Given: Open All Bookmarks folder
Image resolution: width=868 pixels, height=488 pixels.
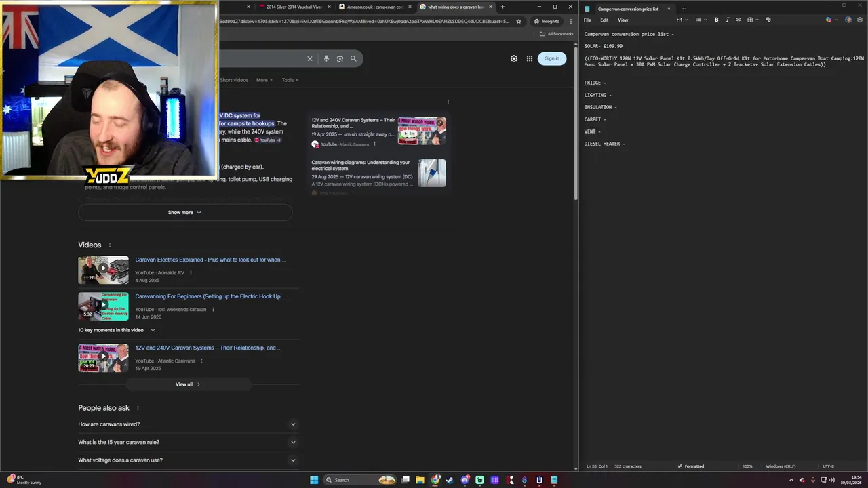Looking at the screenshot, I should pyautogui.click(x=557, y=34).
